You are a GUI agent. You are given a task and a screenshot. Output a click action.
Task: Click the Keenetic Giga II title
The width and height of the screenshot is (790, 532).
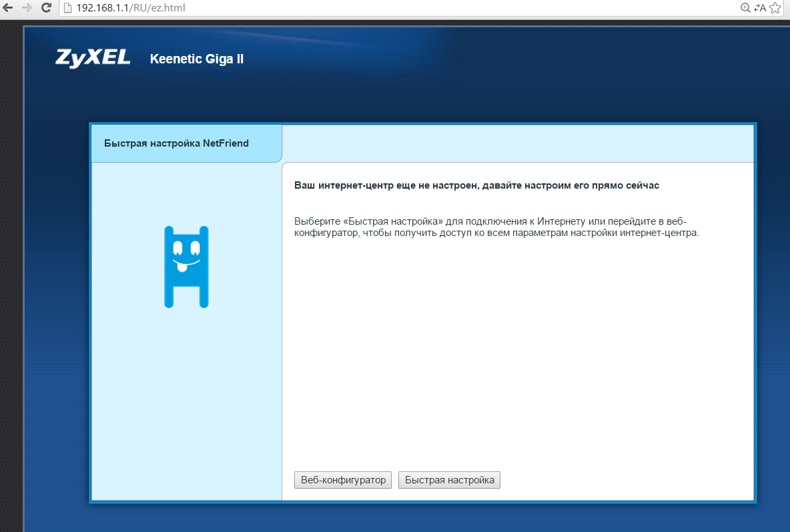click(196, 59)
